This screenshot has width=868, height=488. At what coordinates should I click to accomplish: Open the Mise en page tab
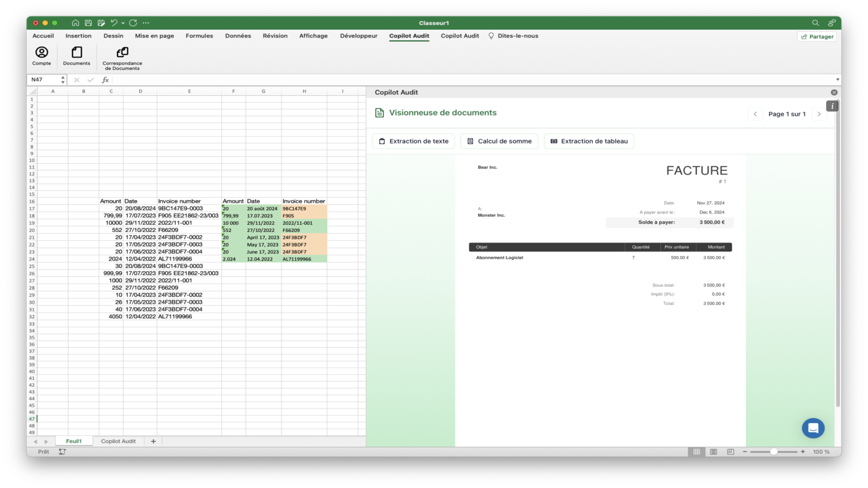pos(154,36)
